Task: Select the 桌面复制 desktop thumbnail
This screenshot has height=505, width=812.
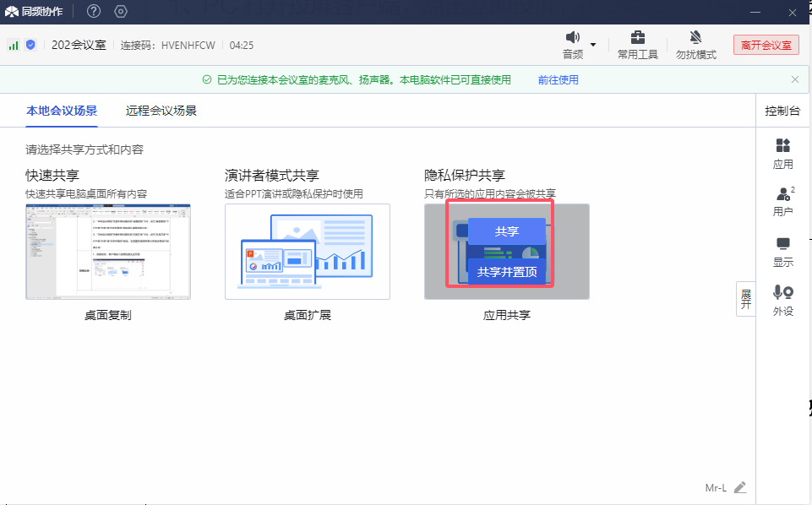Action: click(108, 252)
